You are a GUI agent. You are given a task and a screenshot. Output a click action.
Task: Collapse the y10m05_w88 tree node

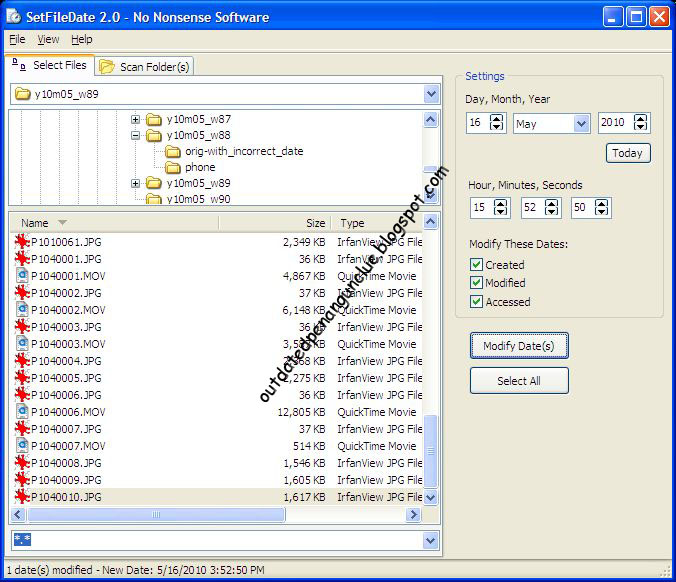[135, 136]
